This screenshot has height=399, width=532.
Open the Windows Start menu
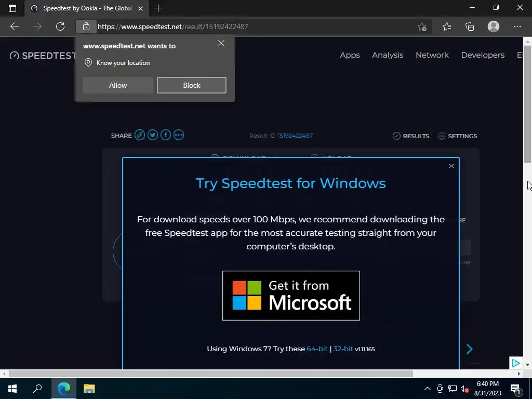[12, 389]
